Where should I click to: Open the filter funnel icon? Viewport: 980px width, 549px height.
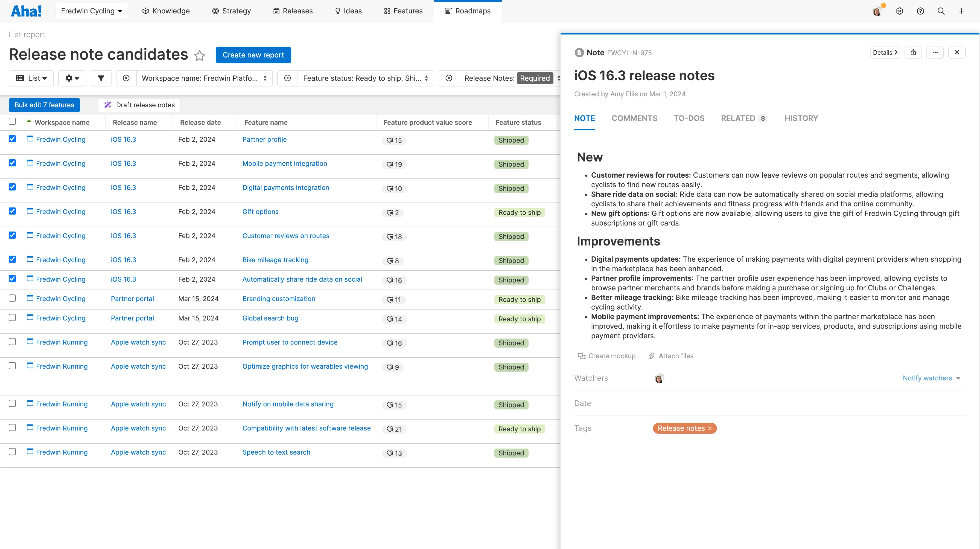101,78
